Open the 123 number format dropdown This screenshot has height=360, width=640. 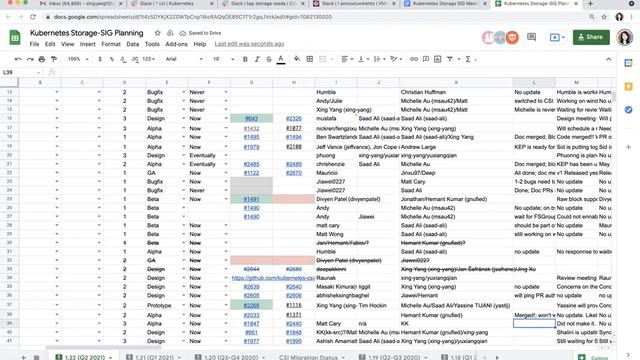149,59
